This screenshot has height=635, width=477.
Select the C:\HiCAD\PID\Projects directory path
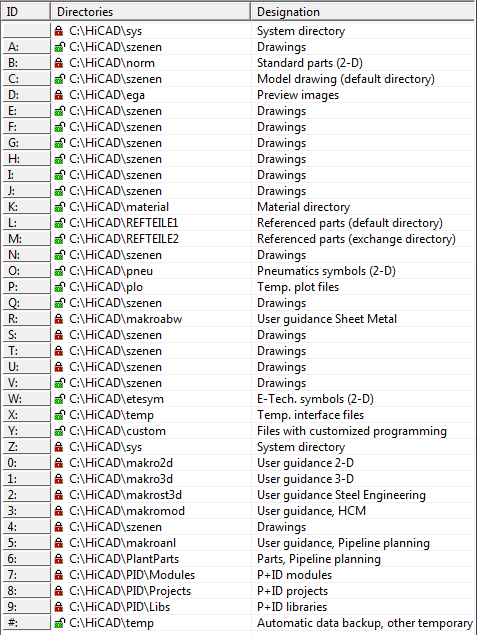point(130,591)
